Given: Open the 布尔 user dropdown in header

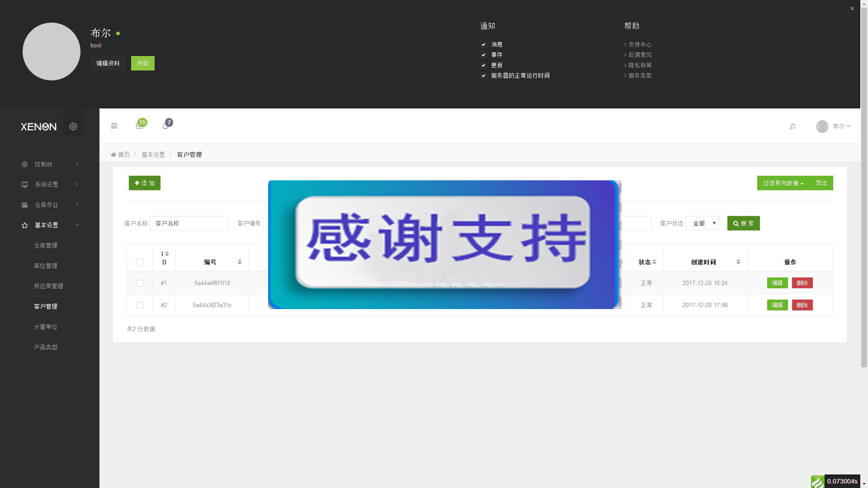Looking at the screenshot, I should (841, 127).
